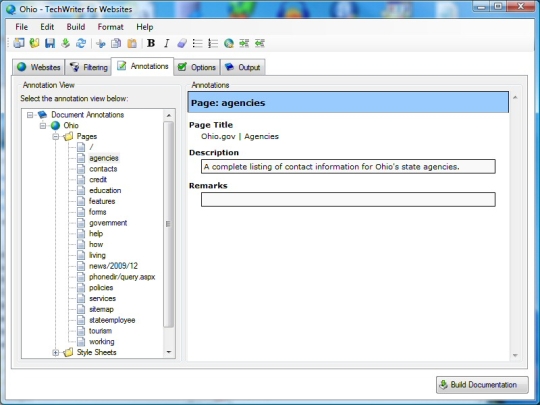Toggle Bold formatting
Screen dimensions: 540x405
151,43
